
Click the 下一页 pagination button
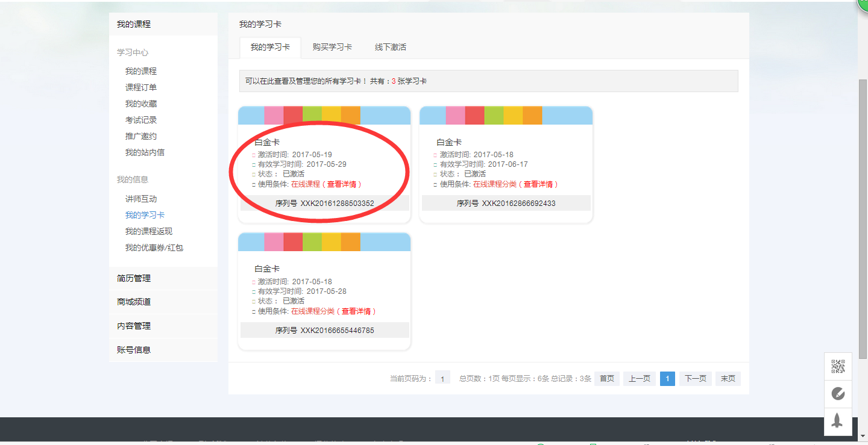coord(695,378)
